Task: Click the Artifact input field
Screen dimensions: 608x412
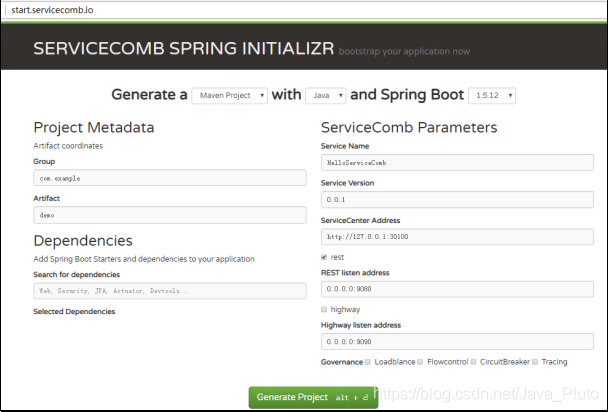Action: pyautogui.click(x=170, y=215)
